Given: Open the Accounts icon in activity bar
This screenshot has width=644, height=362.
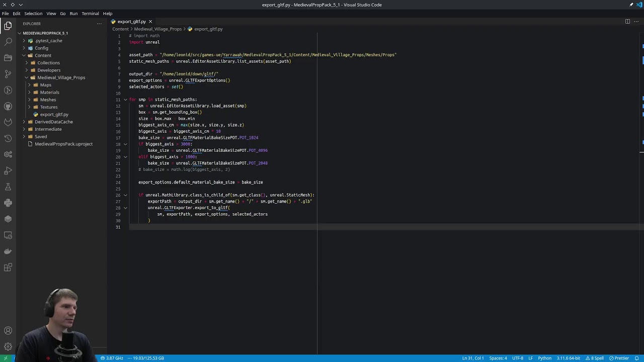Looking at the screenshot, I should [8, 330].
